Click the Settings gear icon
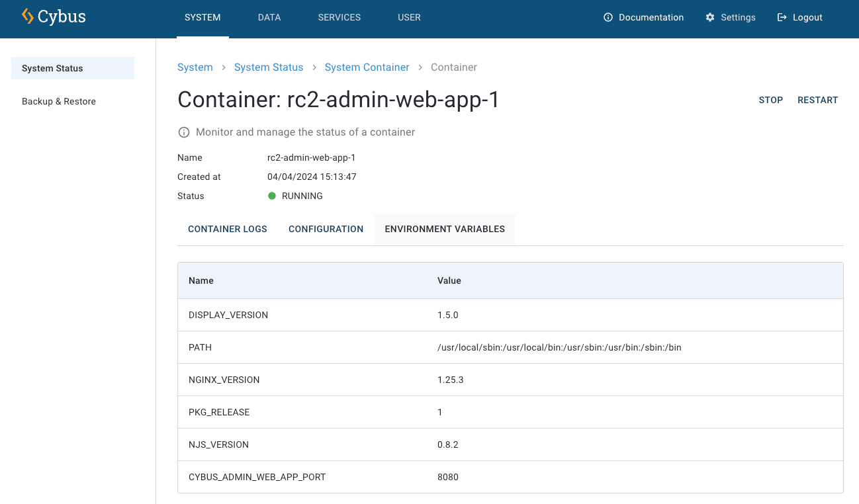859x504 pixels. pos(710,18)
